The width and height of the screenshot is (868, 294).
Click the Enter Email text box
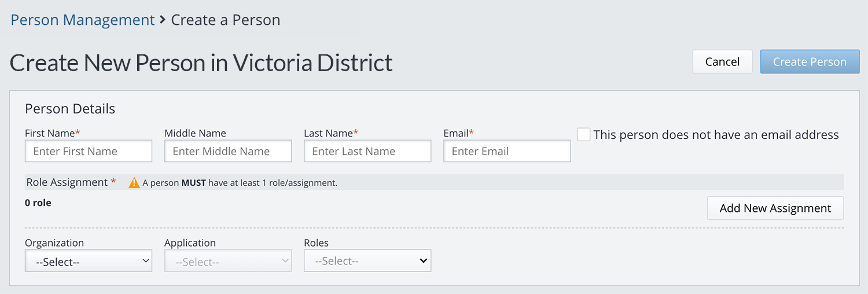click(507, 152)
